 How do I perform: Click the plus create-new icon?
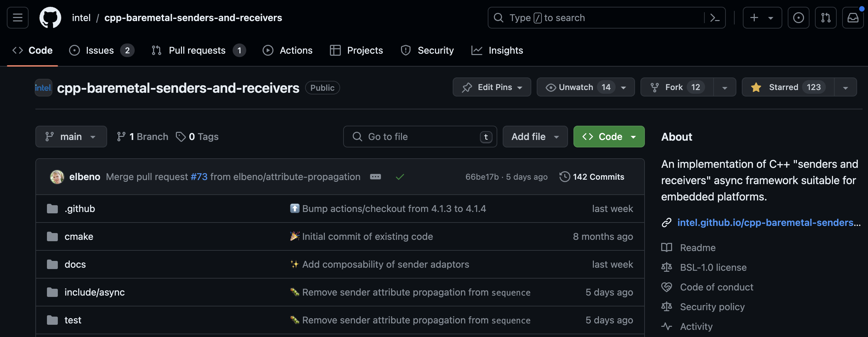coord(754,18)
